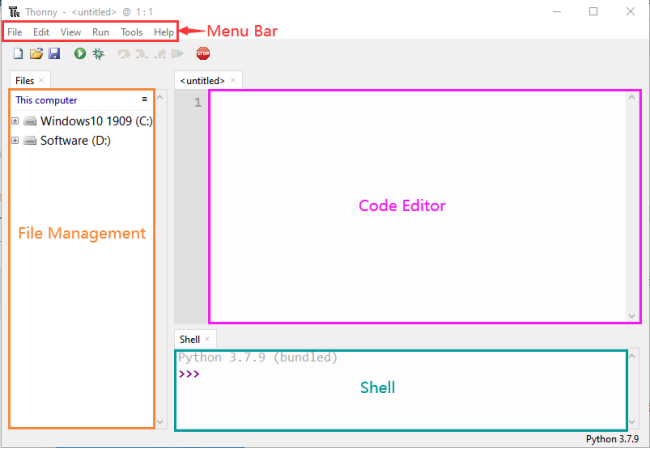Start debugging with the bug icon
Viewport: 650px width, 449px height.
99,53
